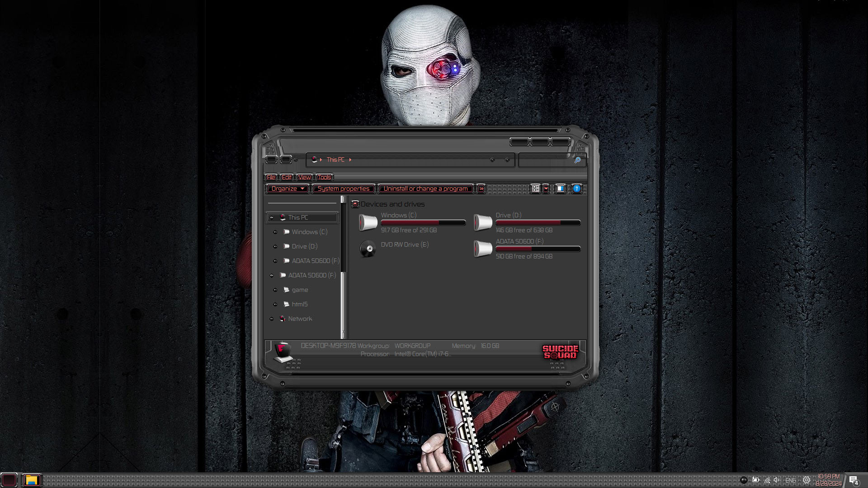Click the System properties button
The image size is (868, 488).
[x=343, y=189]
